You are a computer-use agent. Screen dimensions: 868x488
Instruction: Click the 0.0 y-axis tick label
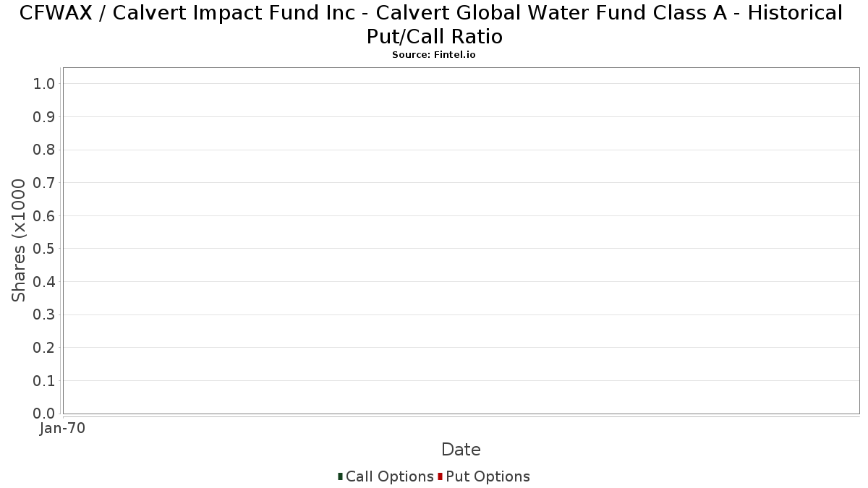point(44,414)
